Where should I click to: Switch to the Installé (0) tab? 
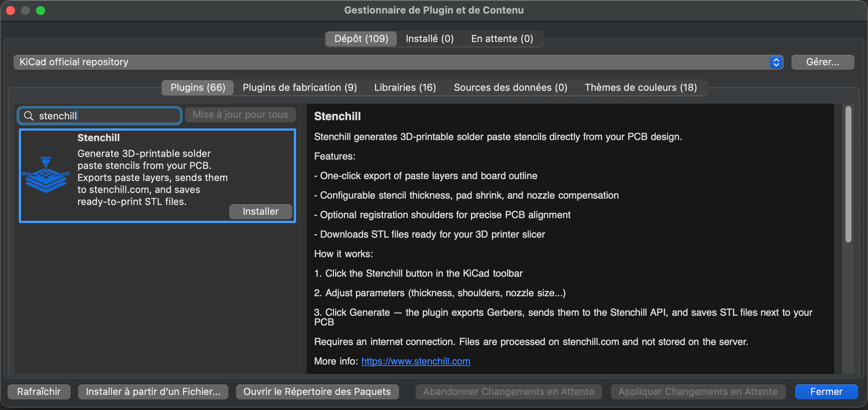tap(429, 39)
